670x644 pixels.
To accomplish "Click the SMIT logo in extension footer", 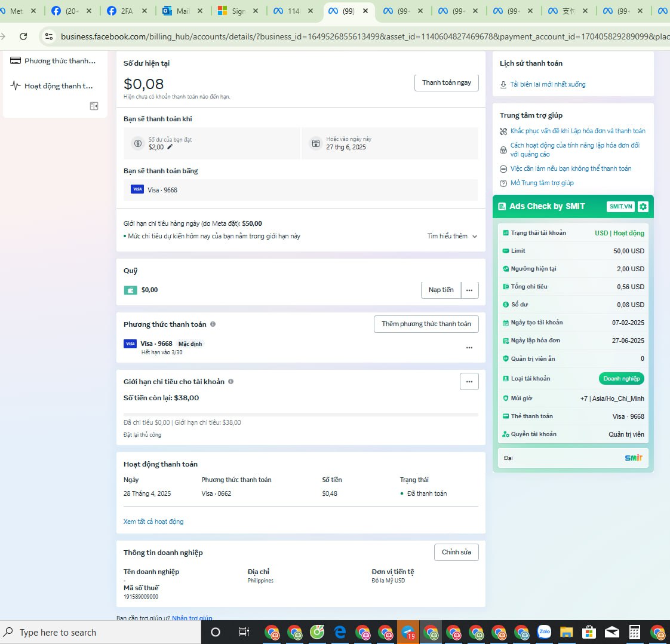I will (634, 458).
